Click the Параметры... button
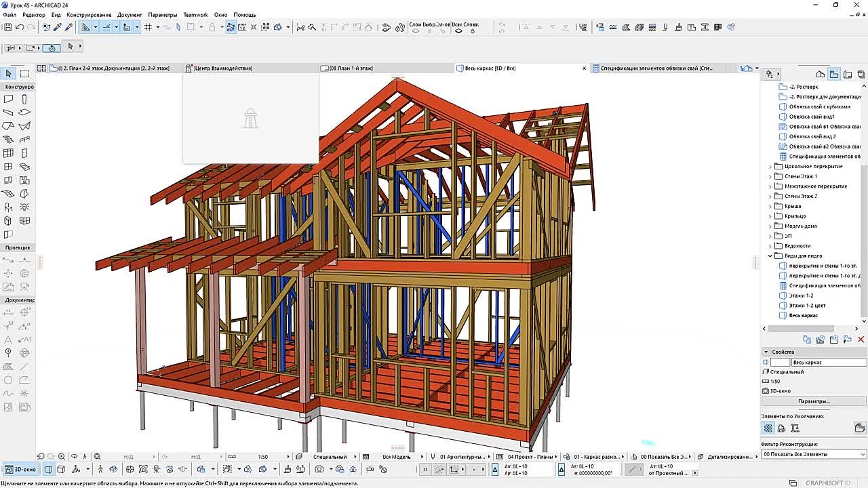The image size is (868, 488). [814, 401]
